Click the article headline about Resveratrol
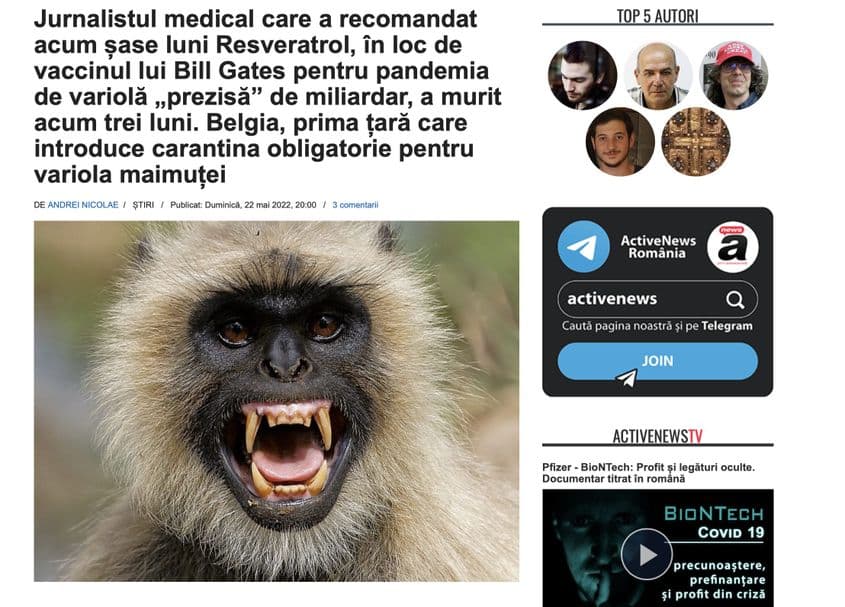The width and height of the screenshot is (845, 607). coord(268,96)
